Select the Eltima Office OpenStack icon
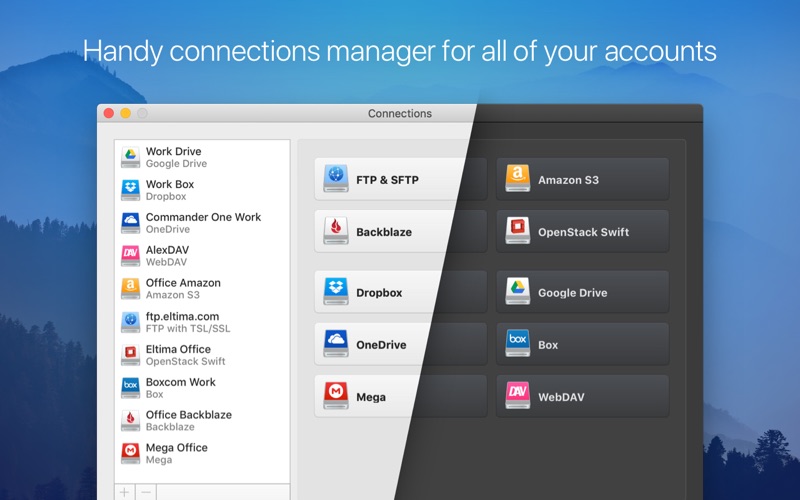 point(131,355)
